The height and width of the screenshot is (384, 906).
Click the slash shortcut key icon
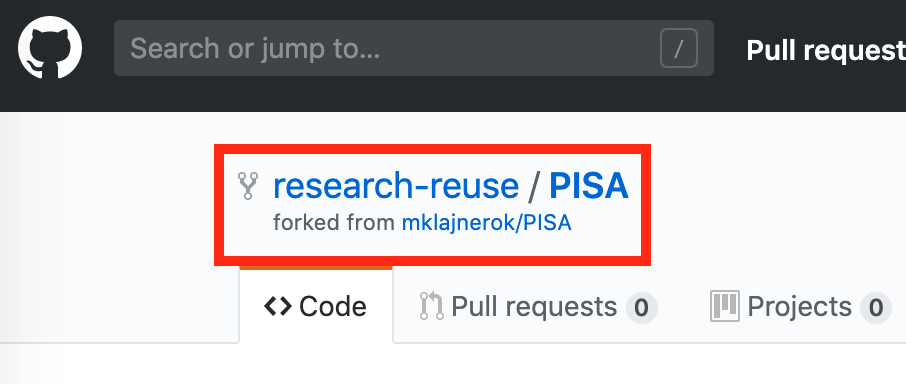(679, 49)
